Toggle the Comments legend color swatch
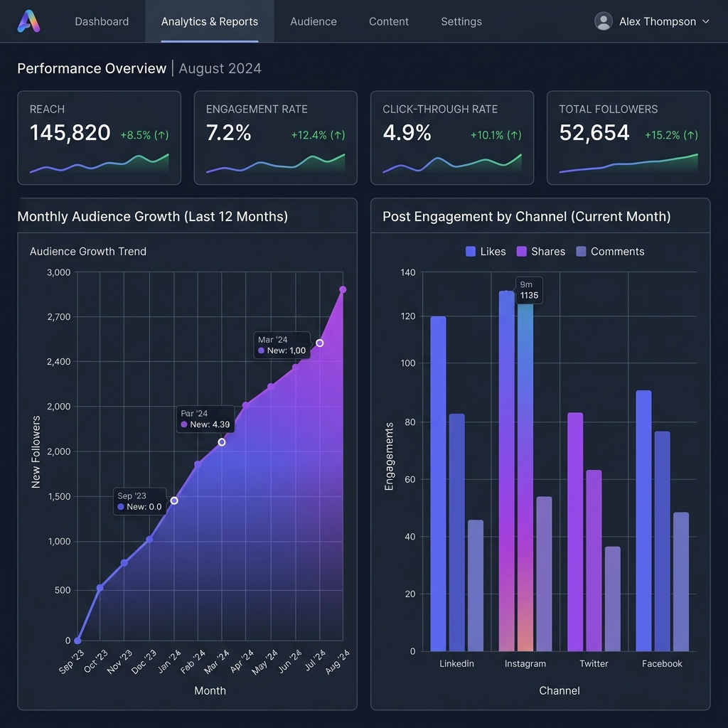Image resolution: width=728 pixels, height=728 pixels. pos(581,251)
